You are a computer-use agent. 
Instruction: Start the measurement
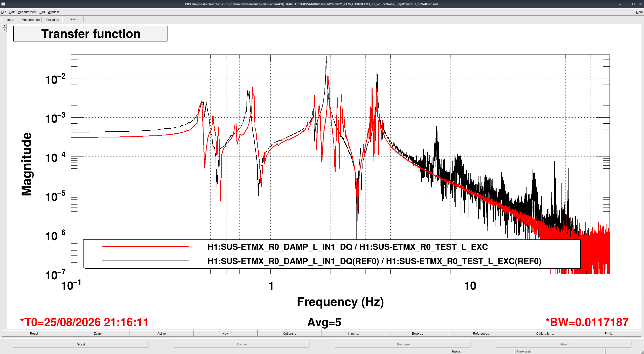(80, 344)
